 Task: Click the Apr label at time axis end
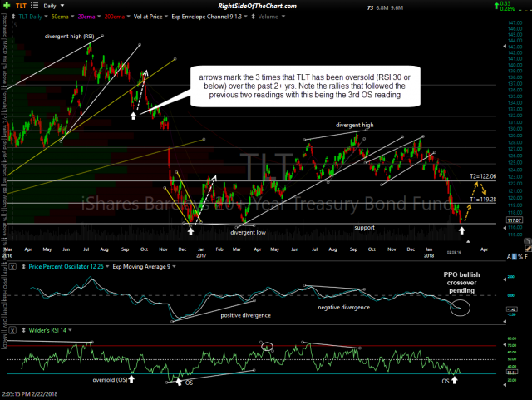[x=484, y=249]
